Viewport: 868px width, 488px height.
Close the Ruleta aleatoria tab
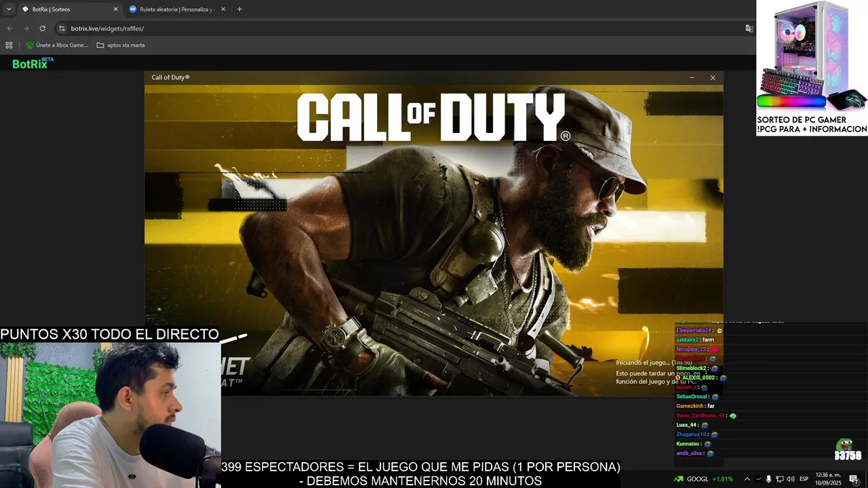tap(224, 9)
